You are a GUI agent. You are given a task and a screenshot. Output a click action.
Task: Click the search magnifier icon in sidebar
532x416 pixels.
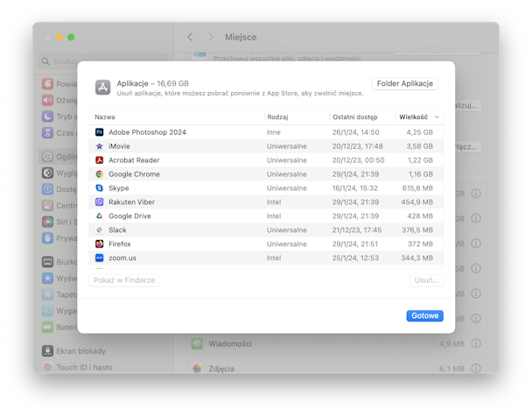click(x=45, y=61)
